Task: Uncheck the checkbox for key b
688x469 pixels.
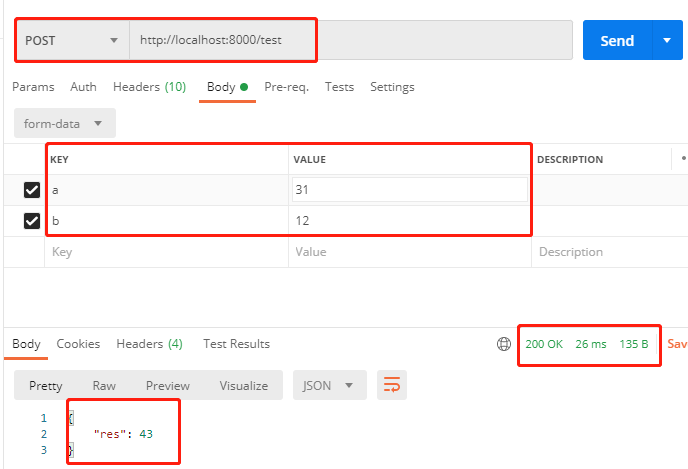Action: point(32,221)
